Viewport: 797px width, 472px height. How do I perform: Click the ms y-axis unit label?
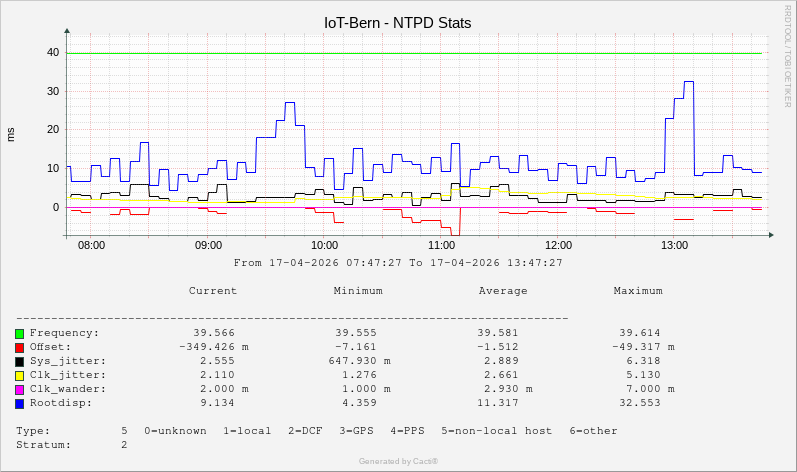[11, 134]
